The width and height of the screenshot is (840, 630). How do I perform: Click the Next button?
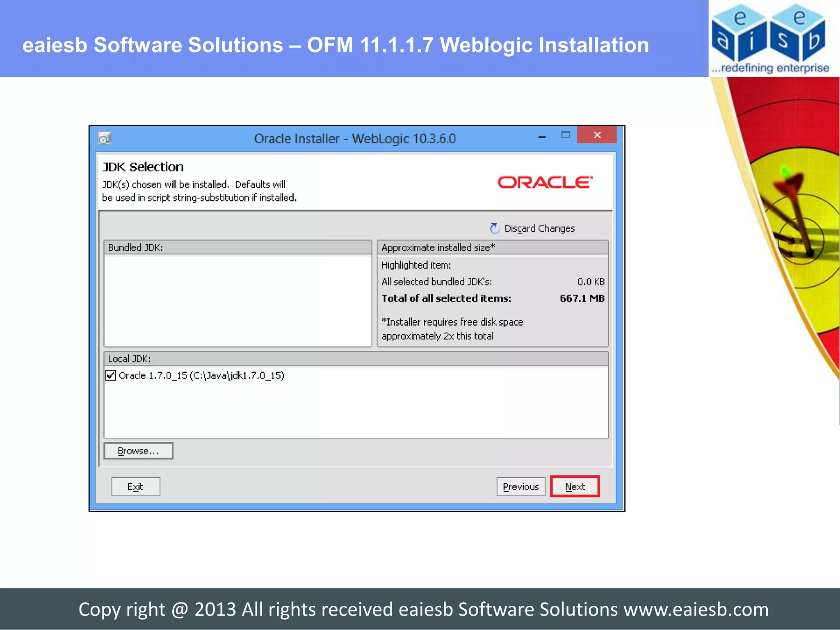point(575,486)
